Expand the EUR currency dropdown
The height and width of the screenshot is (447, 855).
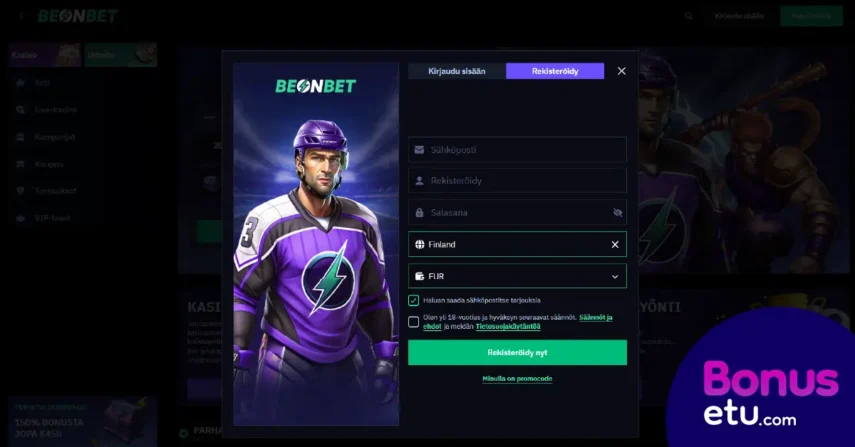point(615,276)
